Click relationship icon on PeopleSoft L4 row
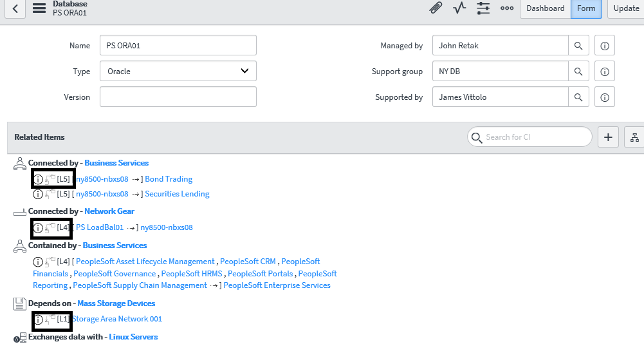 pyautogui.click(x=50, y=262)
